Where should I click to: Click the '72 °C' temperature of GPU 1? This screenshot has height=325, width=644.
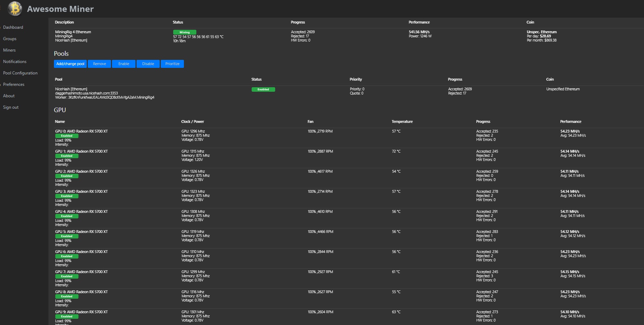pos(396,151)
